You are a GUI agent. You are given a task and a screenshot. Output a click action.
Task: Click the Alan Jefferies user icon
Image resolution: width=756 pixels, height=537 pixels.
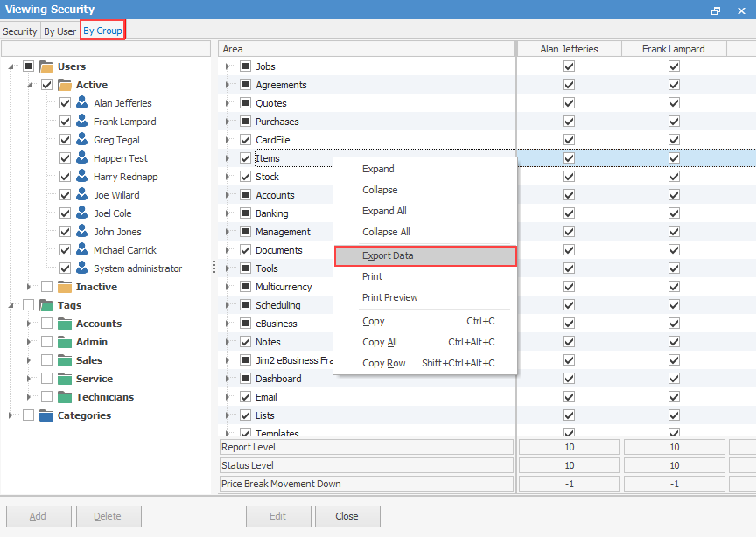[x=82, y=103]
